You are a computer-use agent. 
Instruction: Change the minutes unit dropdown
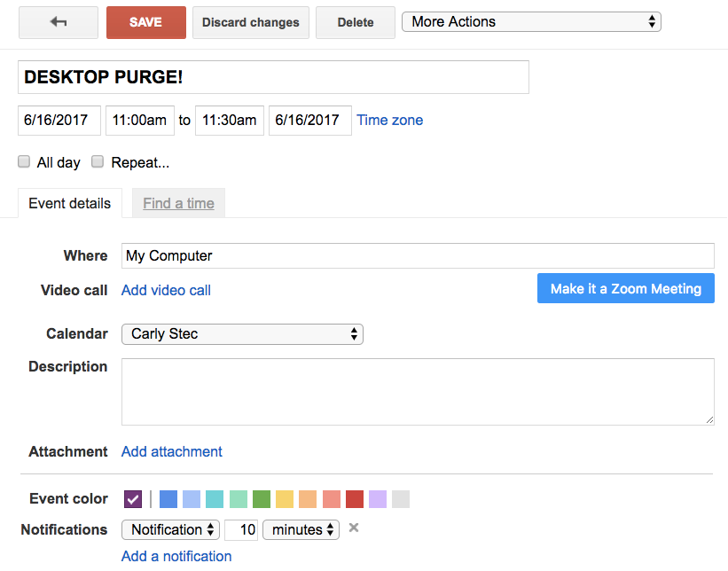click(x=301, y=529)
